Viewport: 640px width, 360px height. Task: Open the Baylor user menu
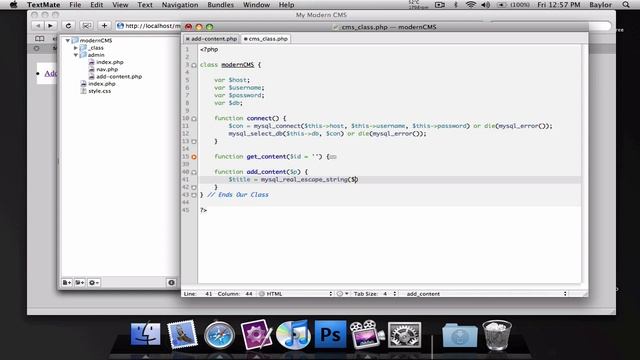(x=600, y=5)
